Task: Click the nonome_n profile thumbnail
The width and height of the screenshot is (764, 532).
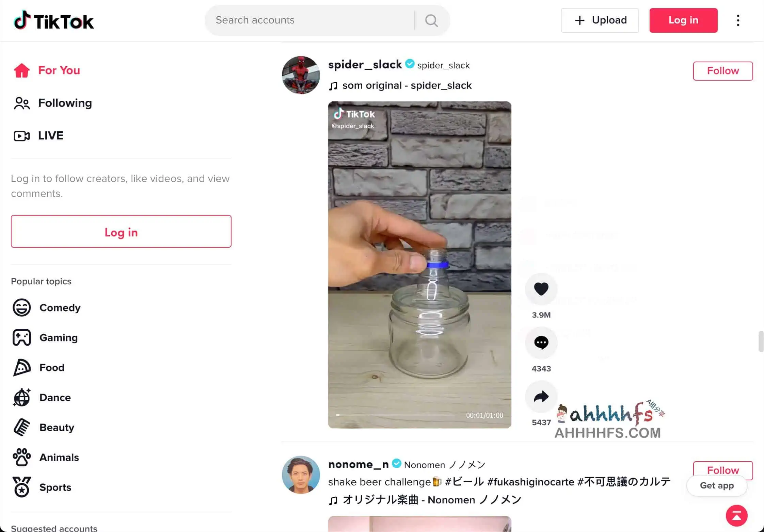Action: [301, 475]
